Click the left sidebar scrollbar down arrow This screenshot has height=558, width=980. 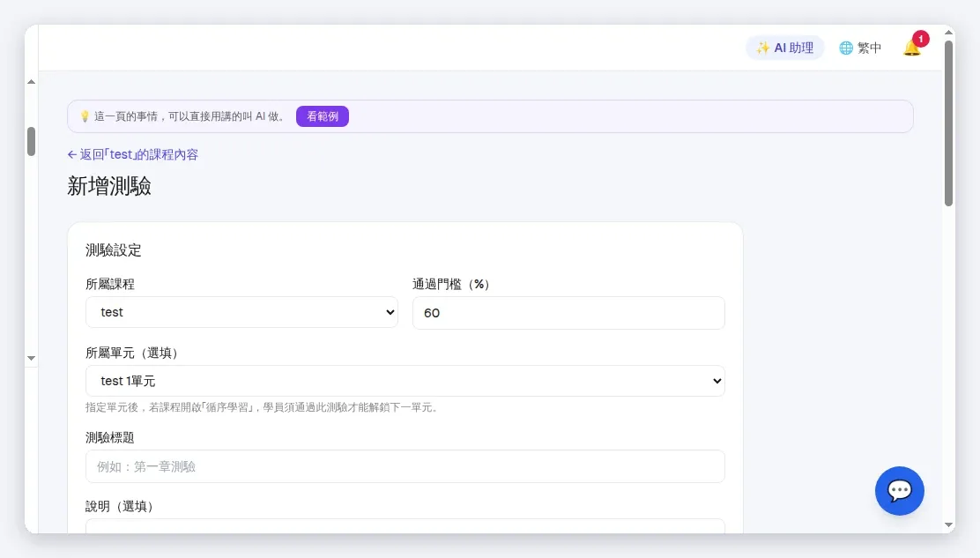click(x=31, y=359)
